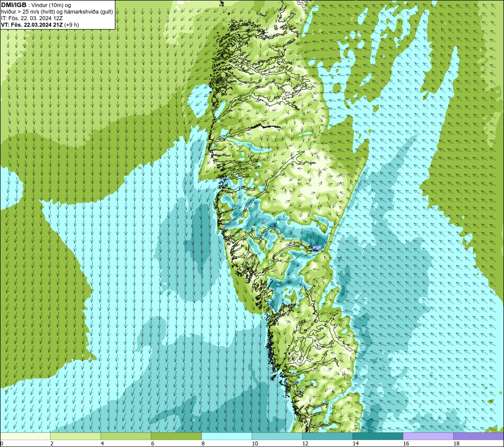This screenshot has width=504, height=447.
Task: Click the 8–10 m/s light cyan legend swatch
Action: click(227, 436)
